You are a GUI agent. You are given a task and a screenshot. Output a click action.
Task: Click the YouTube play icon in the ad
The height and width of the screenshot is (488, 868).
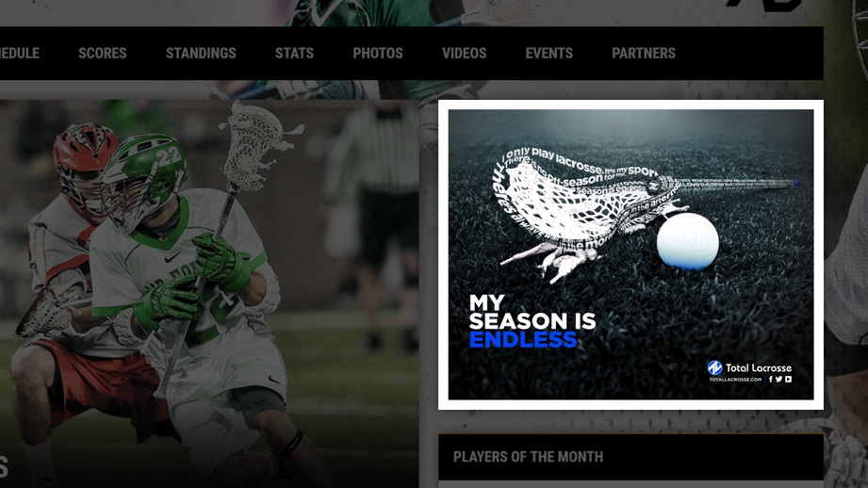pyautogui.click(x=788, y=379)
